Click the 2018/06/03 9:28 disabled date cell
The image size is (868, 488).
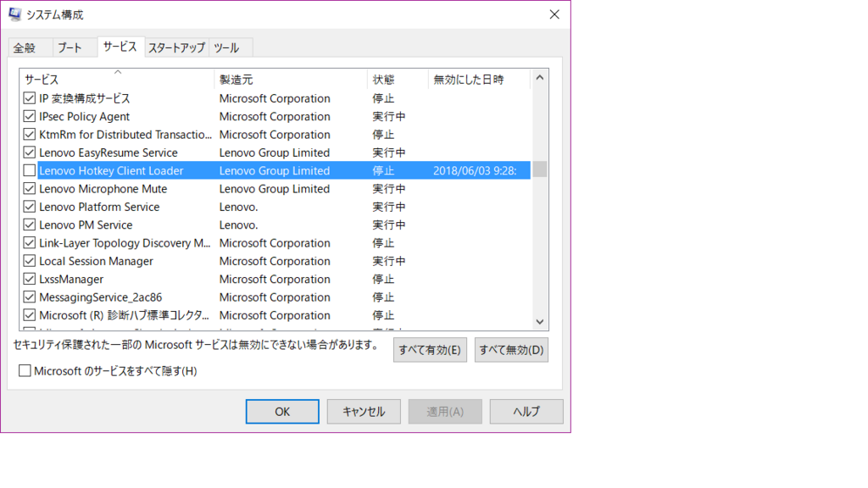[x=475, y=170]
